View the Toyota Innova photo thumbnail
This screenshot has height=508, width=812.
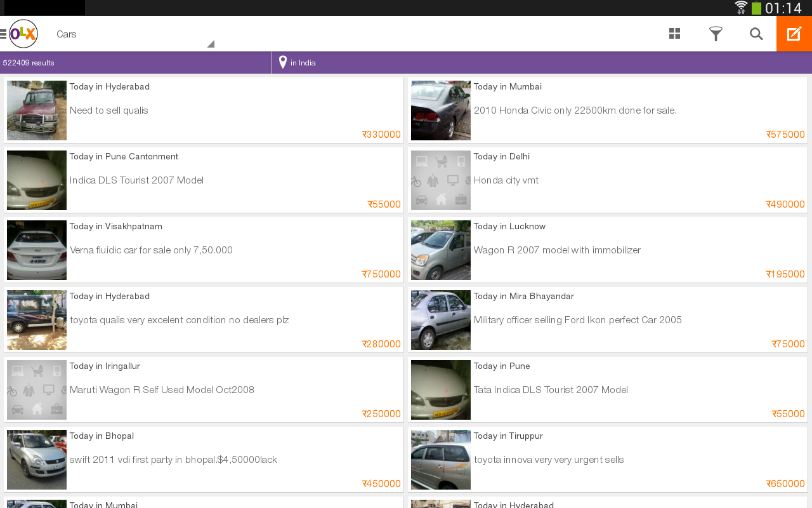441,460
